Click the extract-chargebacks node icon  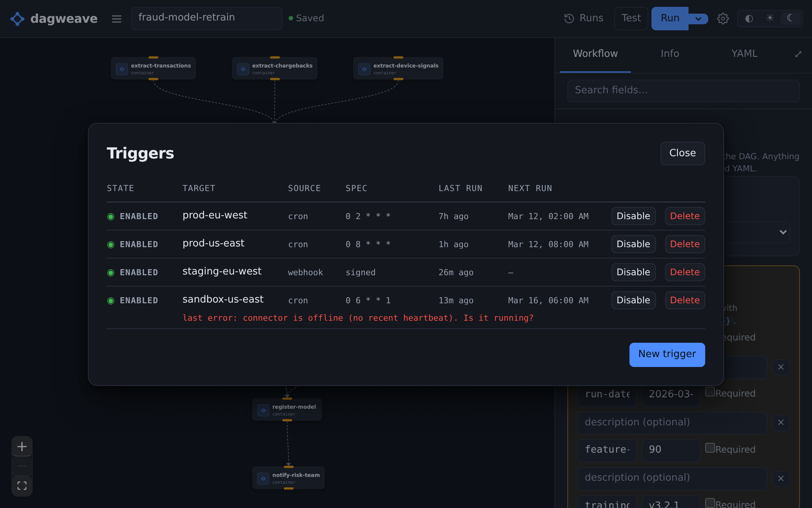(x=243, y=69)
